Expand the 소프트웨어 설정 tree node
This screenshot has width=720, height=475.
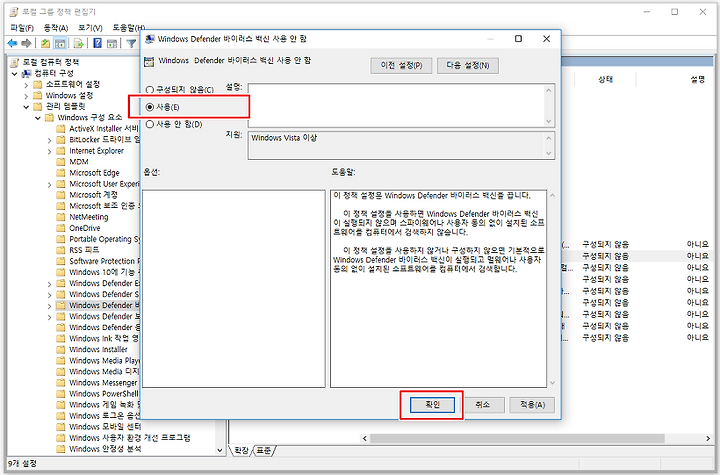pyautogui.click(x=26, y=85)
